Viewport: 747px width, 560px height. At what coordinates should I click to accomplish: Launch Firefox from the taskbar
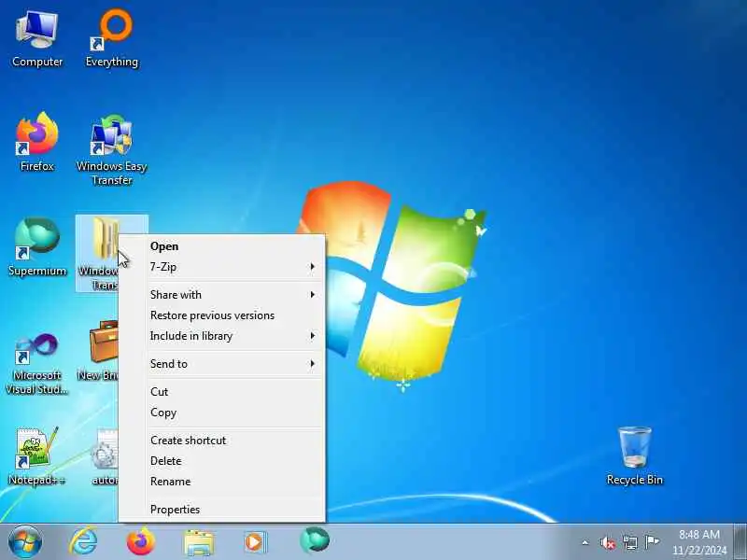(141, 542)
